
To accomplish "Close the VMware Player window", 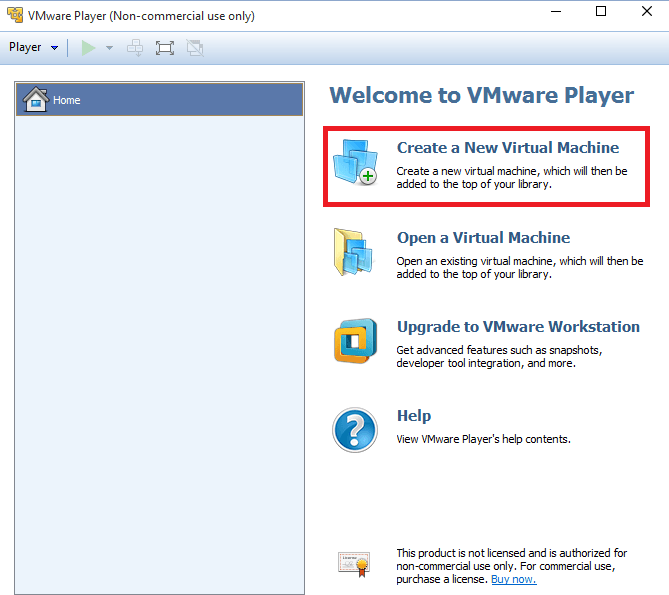I will 647,12.
